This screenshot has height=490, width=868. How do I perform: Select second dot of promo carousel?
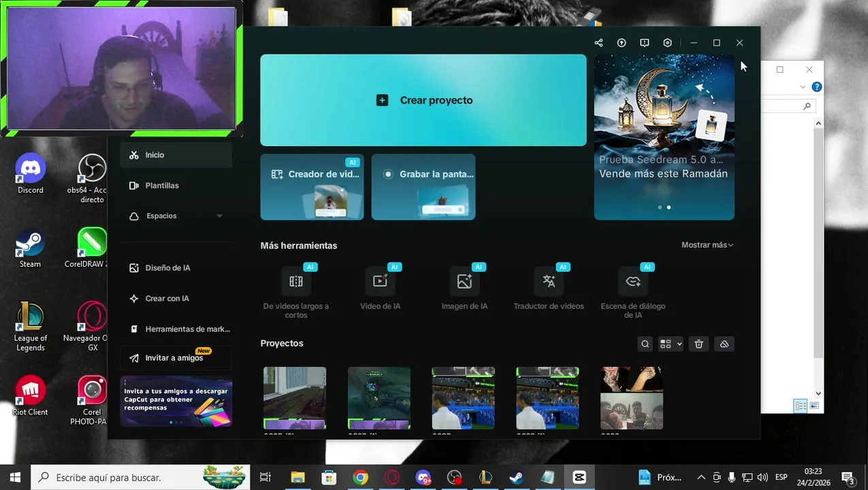tap(669, 208)
